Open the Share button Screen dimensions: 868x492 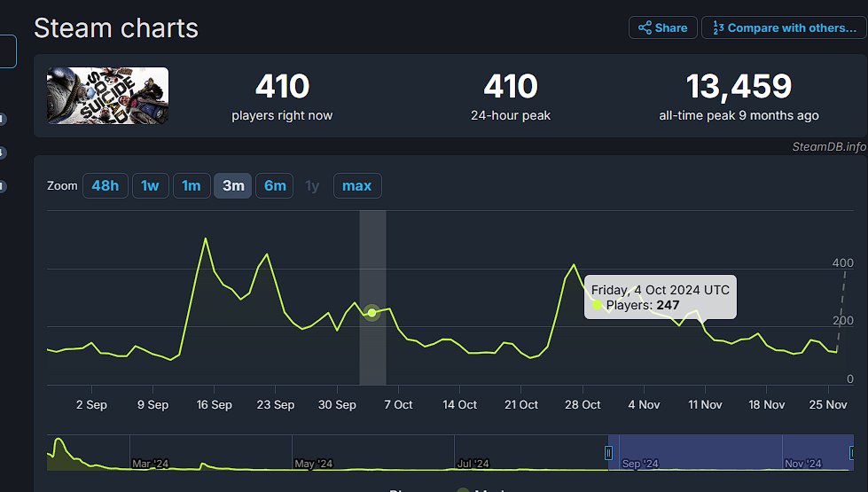point(662,27)
